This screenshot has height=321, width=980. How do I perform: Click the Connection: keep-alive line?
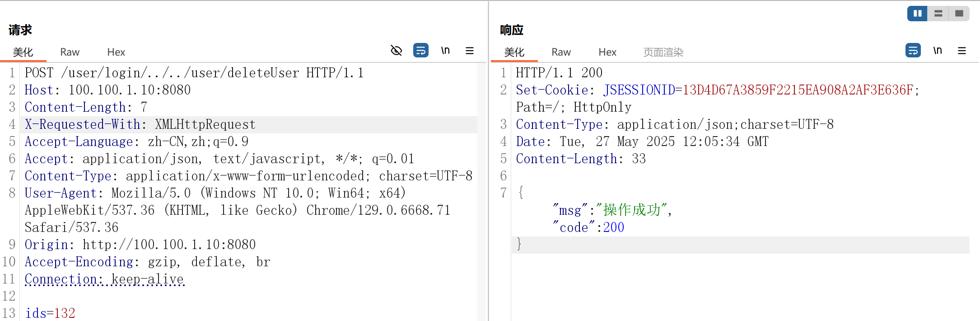104,279
